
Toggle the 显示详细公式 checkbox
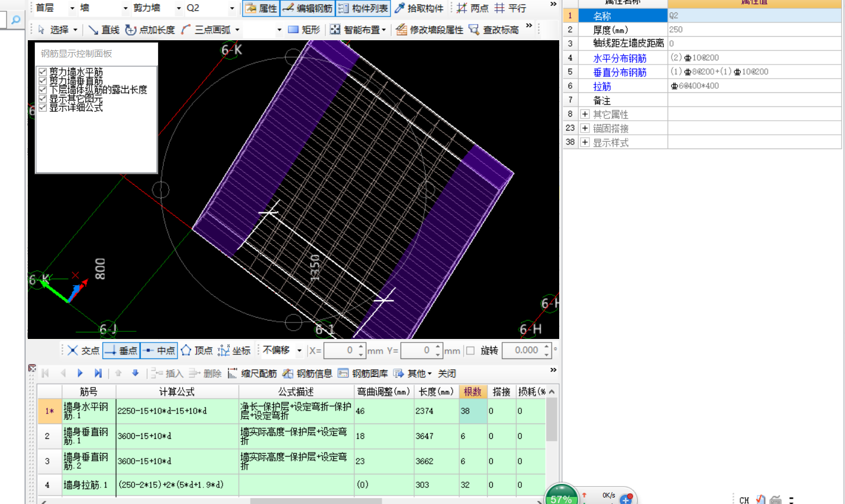tap(43, 108)
